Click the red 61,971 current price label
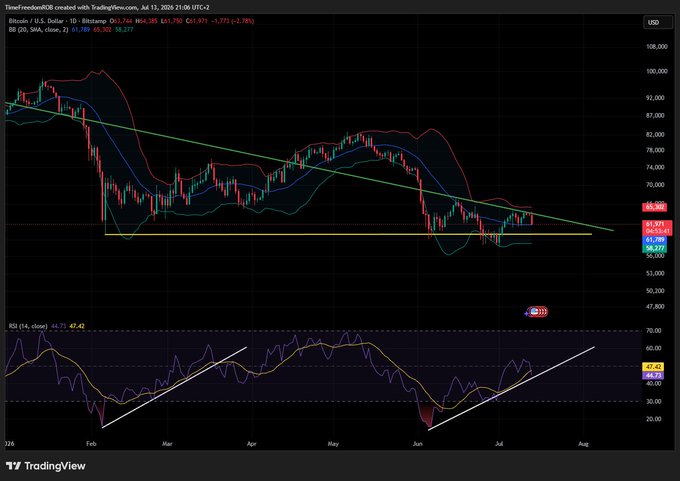This screenshot has width=680, height=481. click(x=656, y=224)
